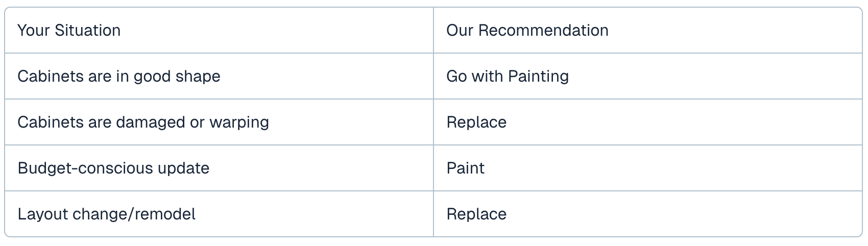Click the 'Our Recommendation' column header
The height and width of the screenshot is (246, 868).
tap(527, 31)
